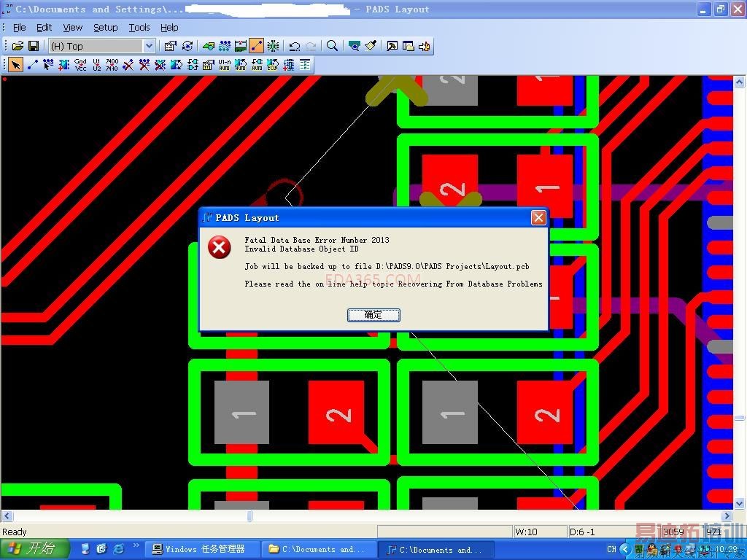Expand the quick launch chevron
This screenshot has width=747, height=560.
136,545
